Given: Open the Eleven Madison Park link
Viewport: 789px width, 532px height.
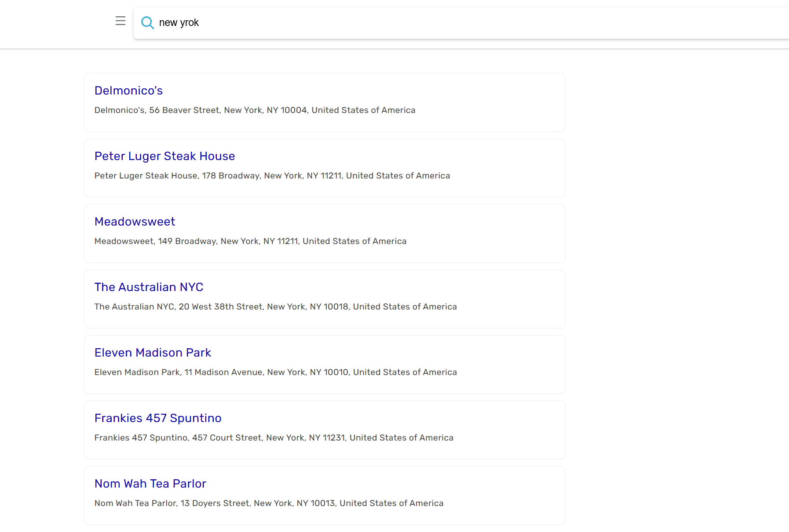Looking at the screenshot, I should (153, 353).
